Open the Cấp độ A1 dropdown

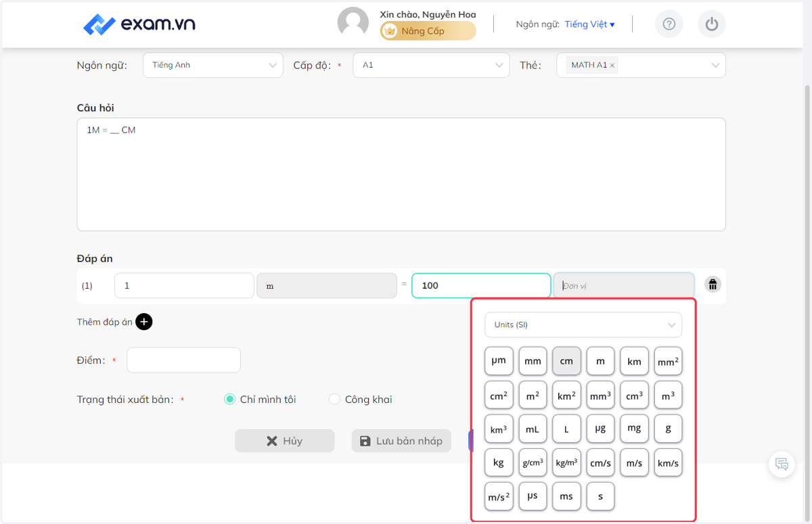(x=431, y=66)
